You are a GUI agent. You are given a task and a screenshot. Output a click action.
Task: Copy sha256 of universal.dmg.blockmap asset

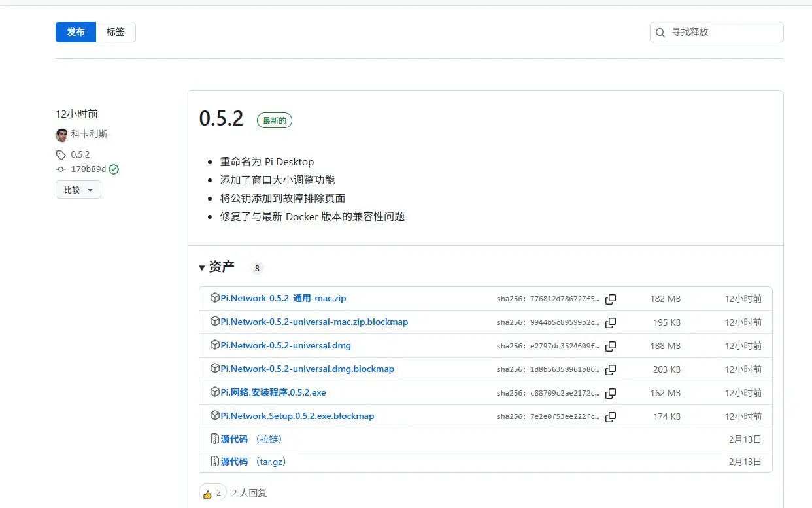click(611, 370)
